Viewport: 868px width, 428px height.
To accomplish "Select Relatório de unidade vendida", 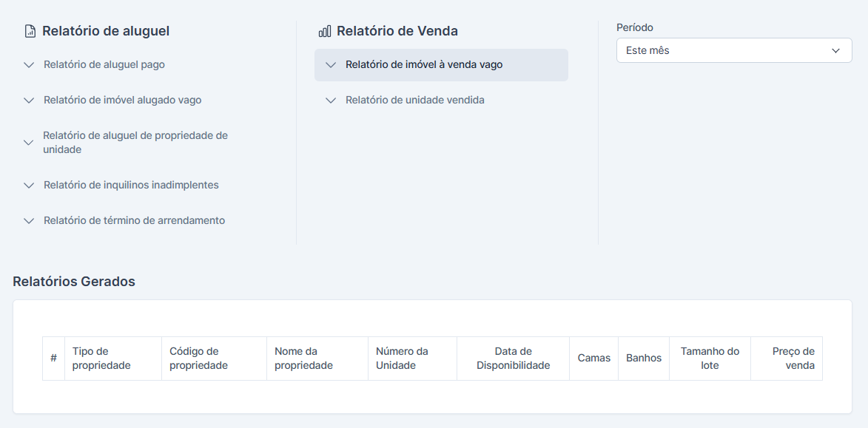I will [x=414, y=101].
